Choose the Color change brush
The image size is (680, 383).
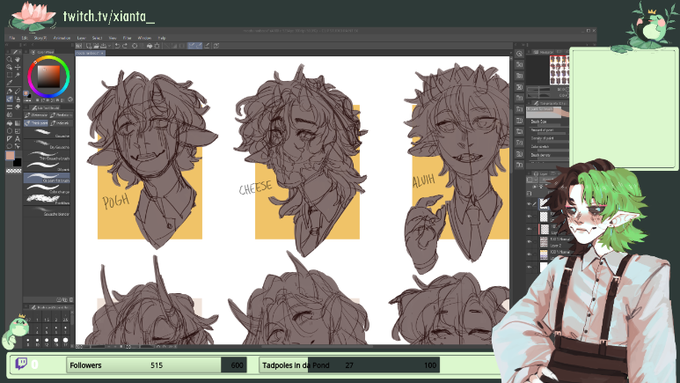coord(47,189)
